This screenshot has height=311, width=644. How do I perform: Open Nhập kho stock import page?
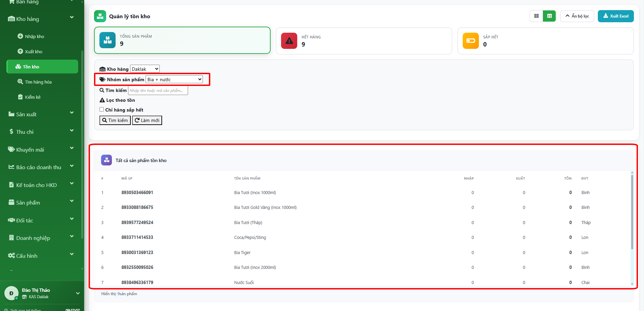34,36
